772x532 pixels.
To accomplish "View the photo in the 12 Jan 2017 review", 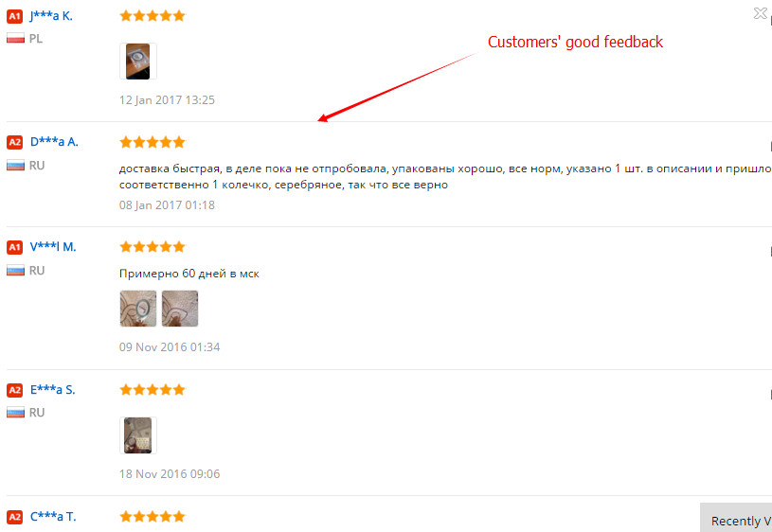I will click(138, 61).
